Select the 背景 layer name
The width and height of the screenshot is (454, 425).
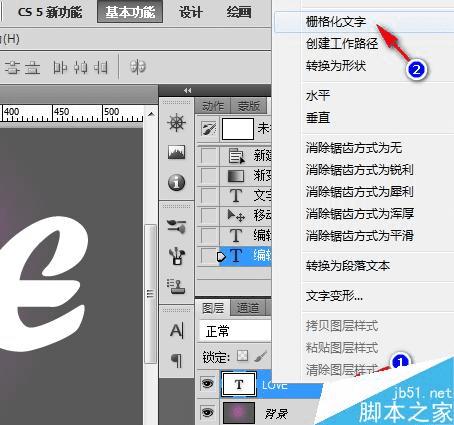[x=276, y=414]
